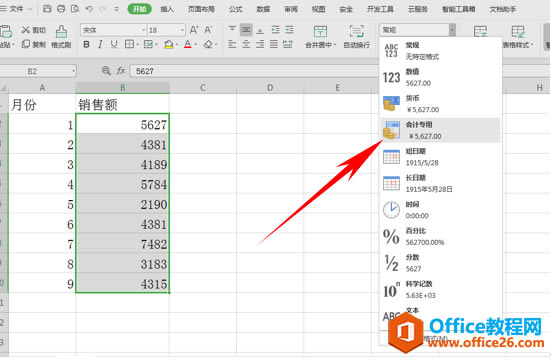Choose 会计专用 accounting format option

point(440,130)
